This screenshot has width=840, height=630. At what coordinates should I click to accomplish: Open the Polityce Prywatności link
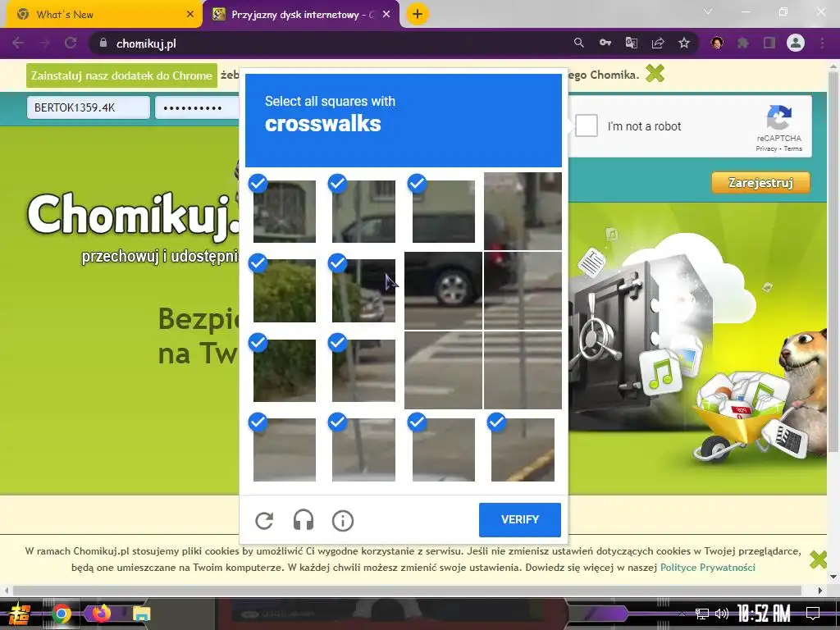(x=707, y=568)
